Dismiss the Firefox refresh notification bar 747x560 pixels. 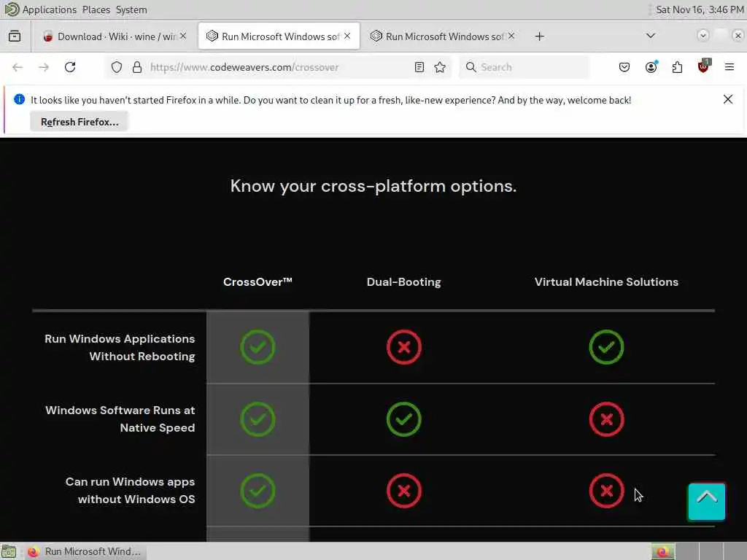(x=728, y=99)
